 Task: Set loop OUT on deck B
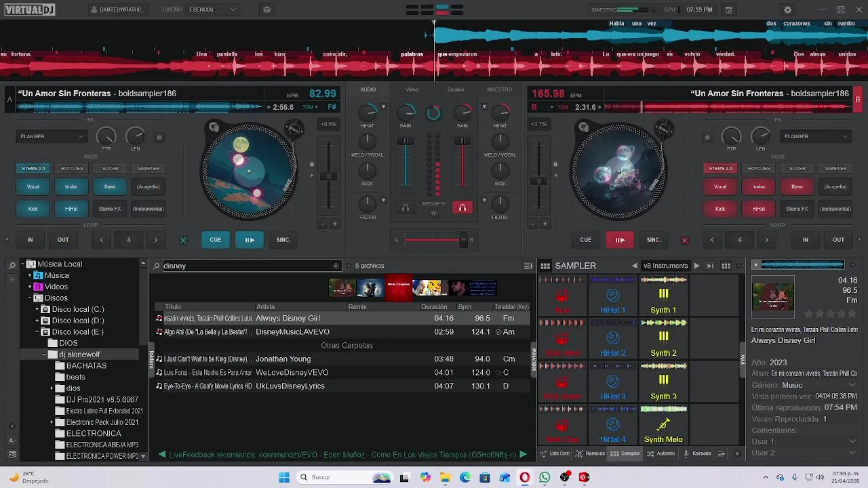pos(839,240)
